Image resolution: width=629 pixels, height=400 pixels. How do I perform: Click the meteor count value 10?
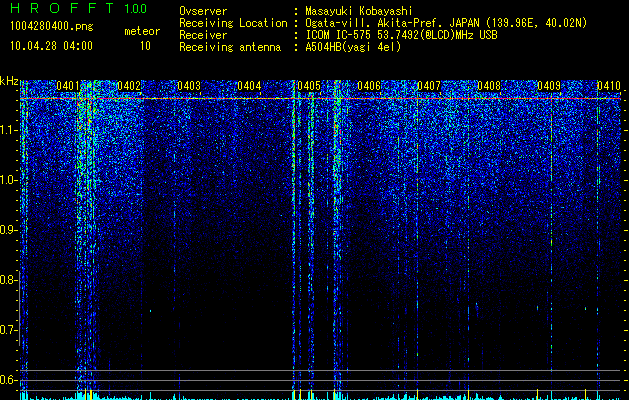(145, 46)
